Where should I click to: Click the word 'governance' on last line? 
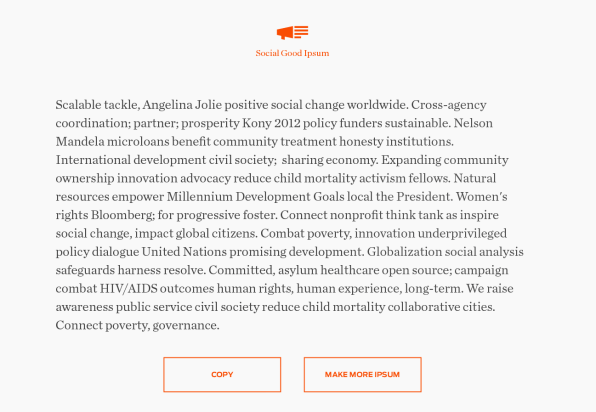tap(185, 325)
